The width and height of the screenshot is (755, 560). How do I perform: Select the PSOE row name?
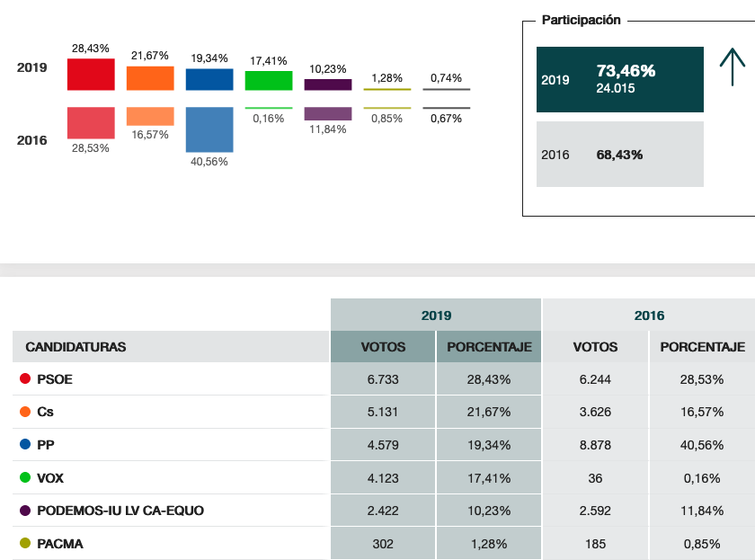(x=55, y=379)
